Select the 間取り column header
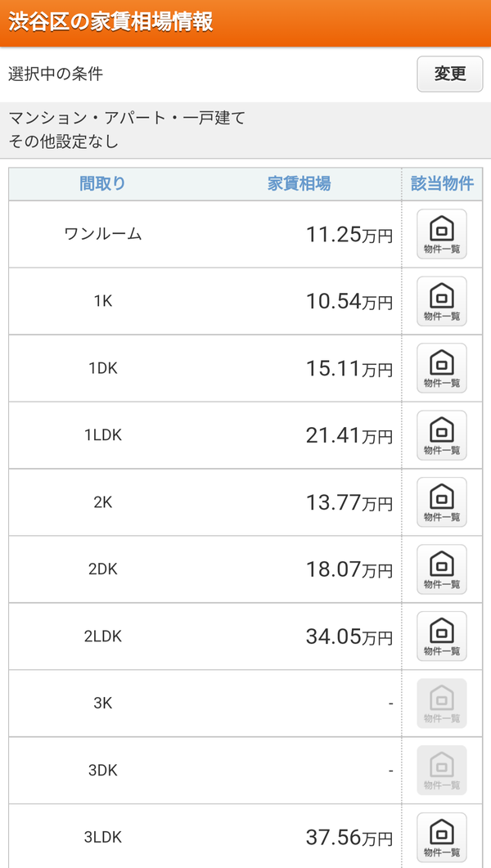The height and width of the screenshot is (868, 491). 102,184
